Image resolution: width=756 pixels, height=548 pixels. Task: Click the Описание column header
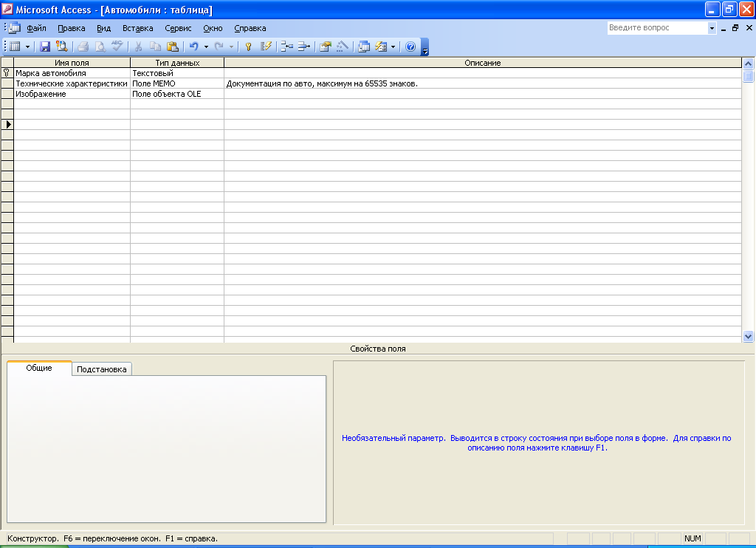(483, 63)
